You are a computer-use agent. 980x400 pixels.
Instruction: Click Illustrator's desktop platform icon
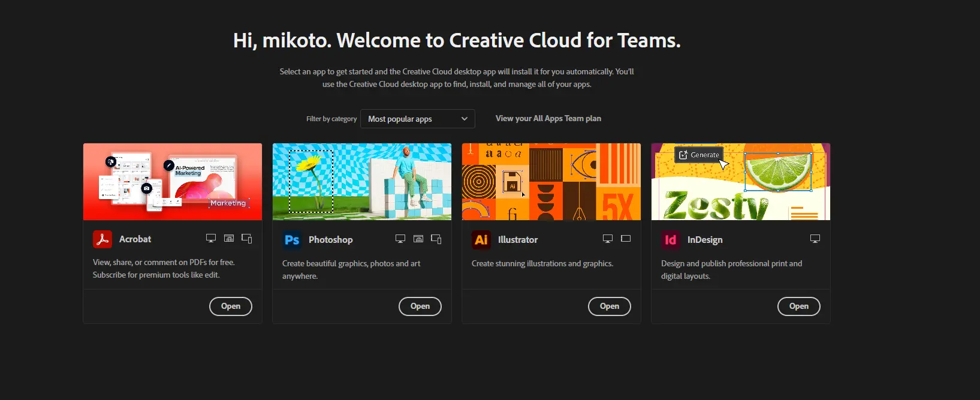point(608,239)
